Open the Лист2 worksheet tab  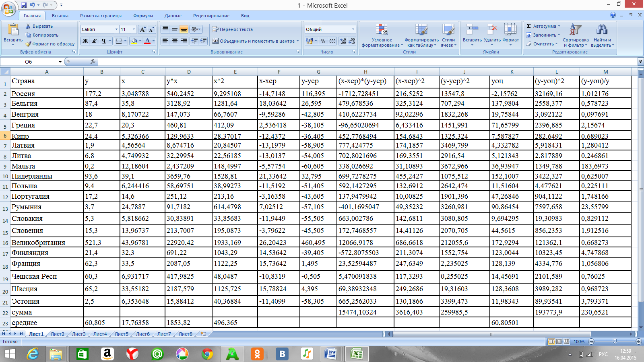point(57,334)
